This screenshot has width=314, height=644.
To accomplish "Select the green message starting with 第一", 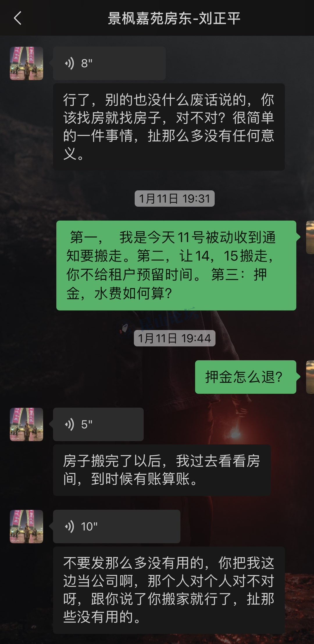I will [176, 265].
